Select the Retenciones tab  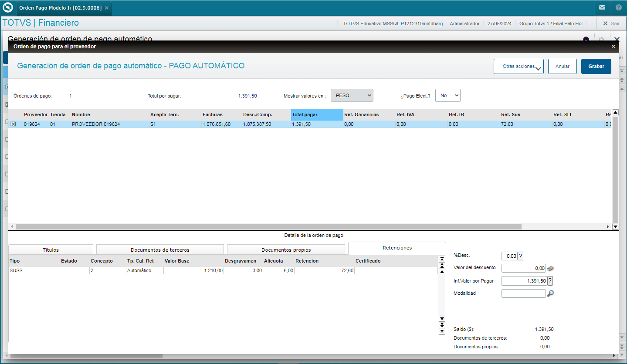[x=397, y=248]
